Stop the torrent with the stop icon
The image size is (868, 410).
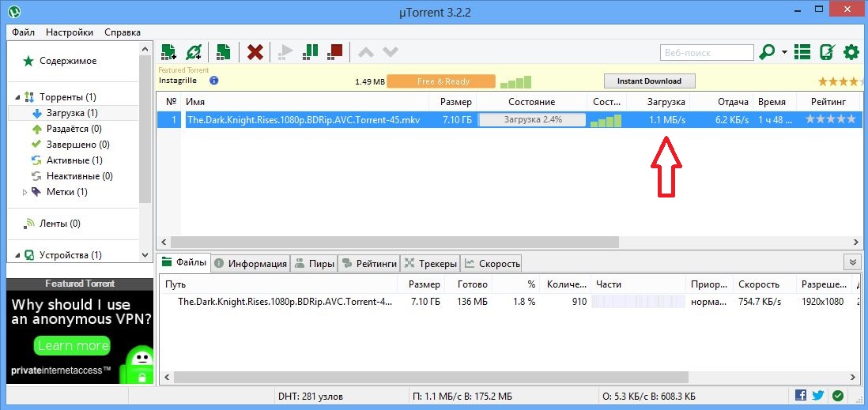[335, 52]
